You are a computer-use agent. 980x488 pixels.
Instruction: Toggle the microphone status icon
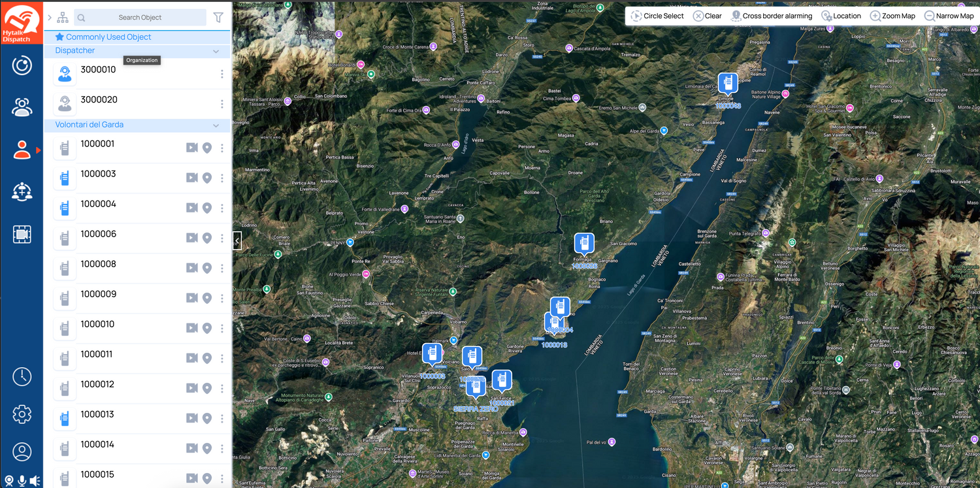(x=22, y=481)
